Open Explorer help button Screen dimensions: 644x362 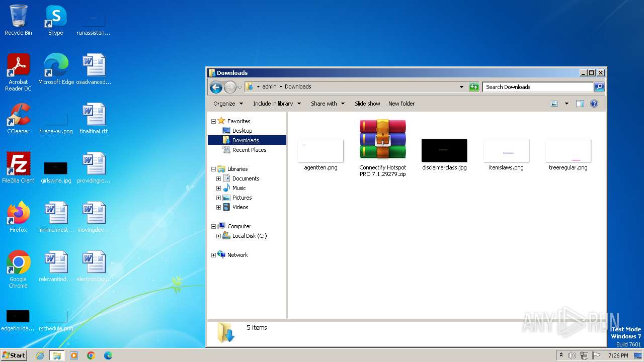pyautogui.click(x=594, y=104)
